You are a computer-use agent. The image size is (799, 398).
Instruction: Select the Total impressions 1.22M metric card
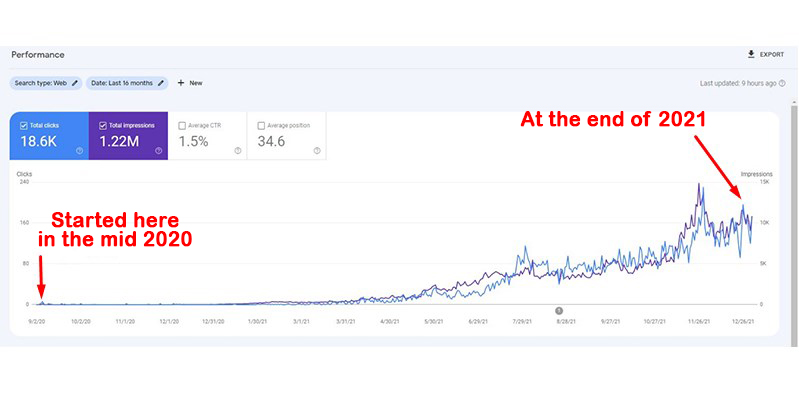128,136
